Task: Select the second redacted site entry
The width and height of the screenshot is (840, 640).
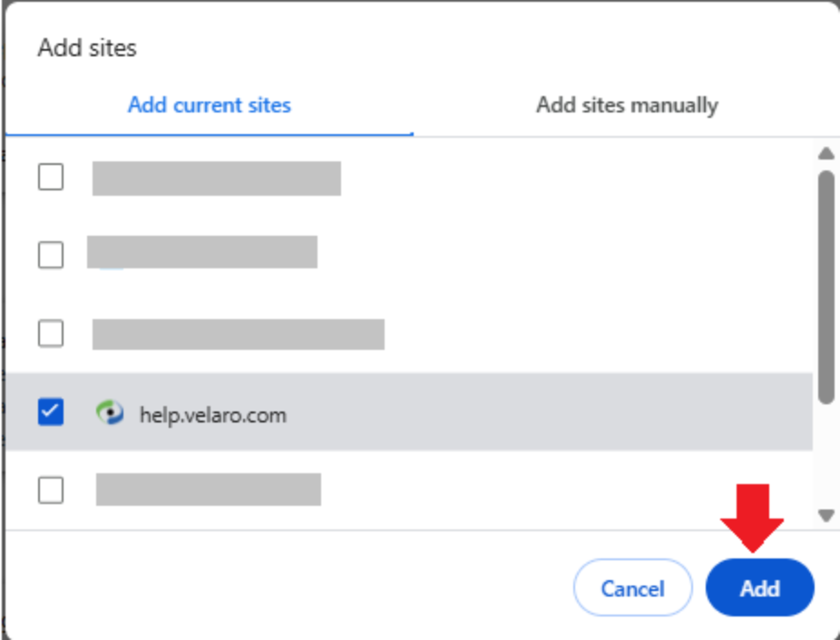Action: (202, 252)
